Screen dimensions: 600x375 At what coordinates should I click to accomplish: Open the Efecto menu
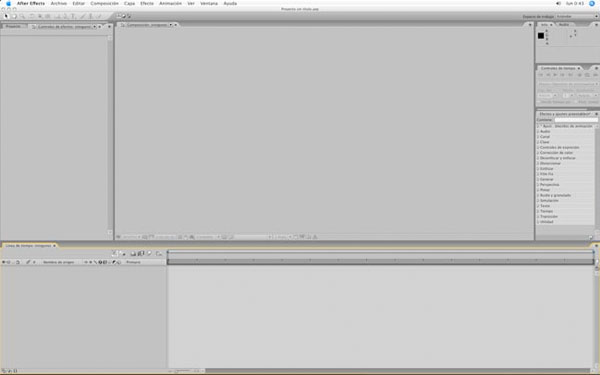point(147,3)
